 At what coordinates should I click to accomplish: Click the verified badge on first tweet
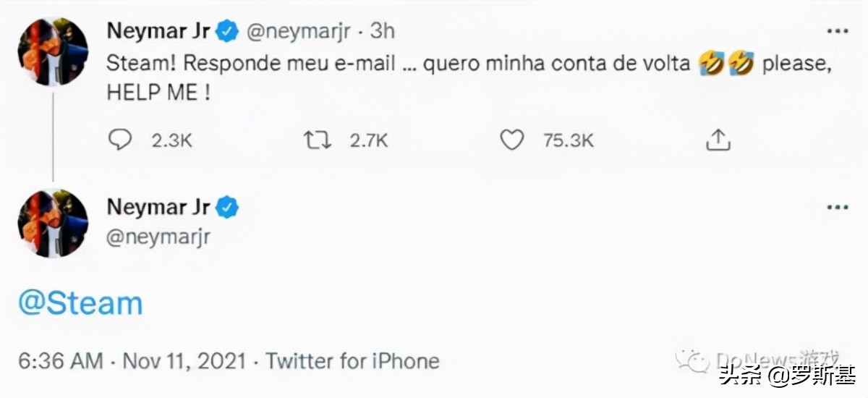(228, 31)
